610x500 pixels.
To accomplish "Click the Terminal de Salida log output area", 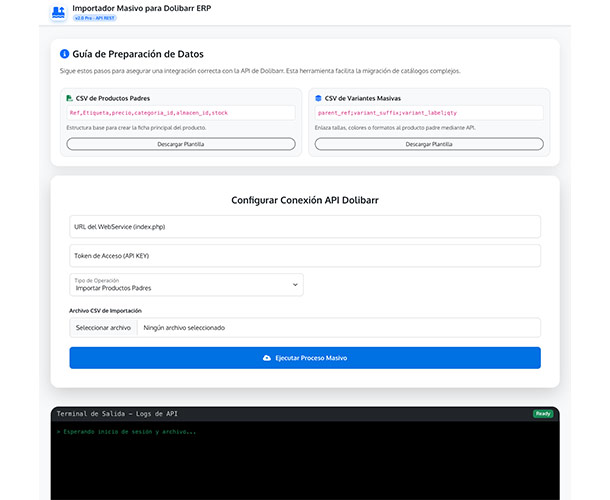I will click(305, 460).
